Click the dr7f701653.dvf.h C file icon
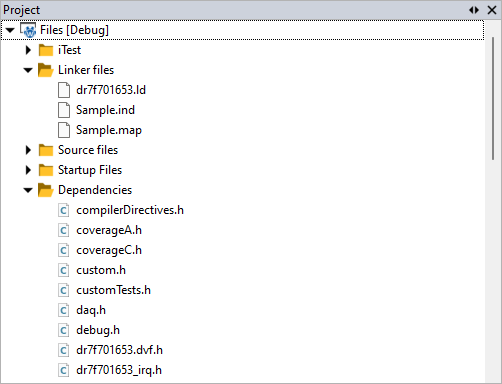The width and height of the screenshot is (502, 384). [64, 350]
